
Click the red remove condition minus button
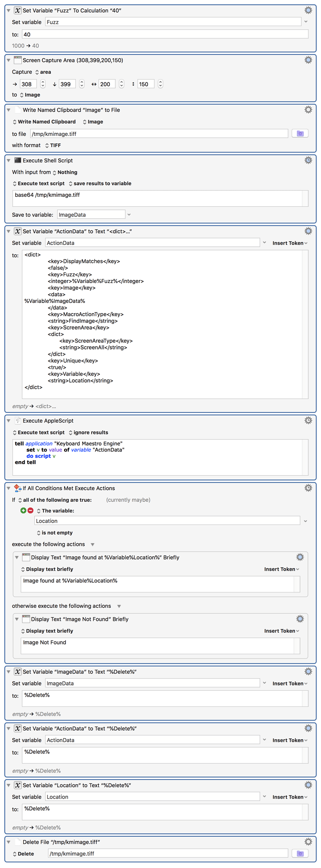click(x=30, y=511)
